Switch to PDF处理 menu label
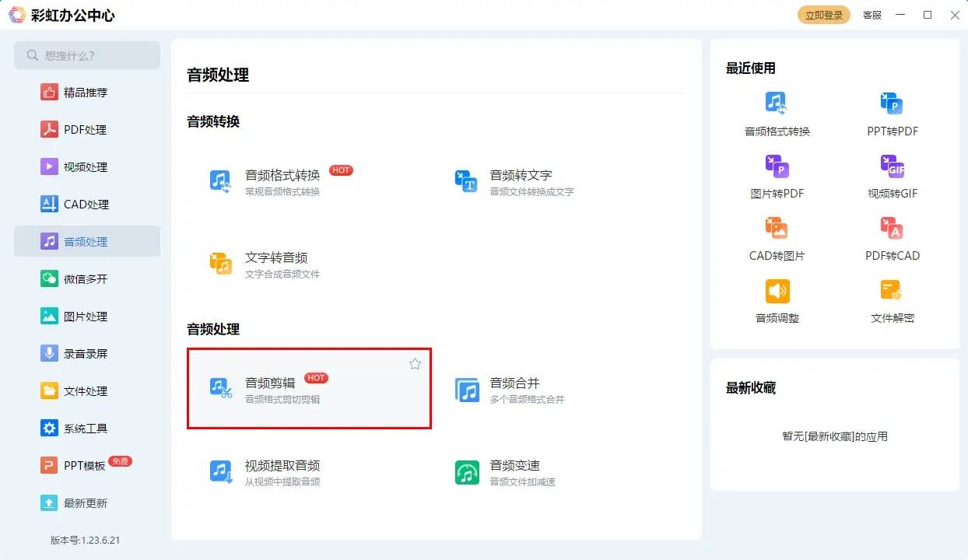The image size is (968, 560). coord(85,130)
